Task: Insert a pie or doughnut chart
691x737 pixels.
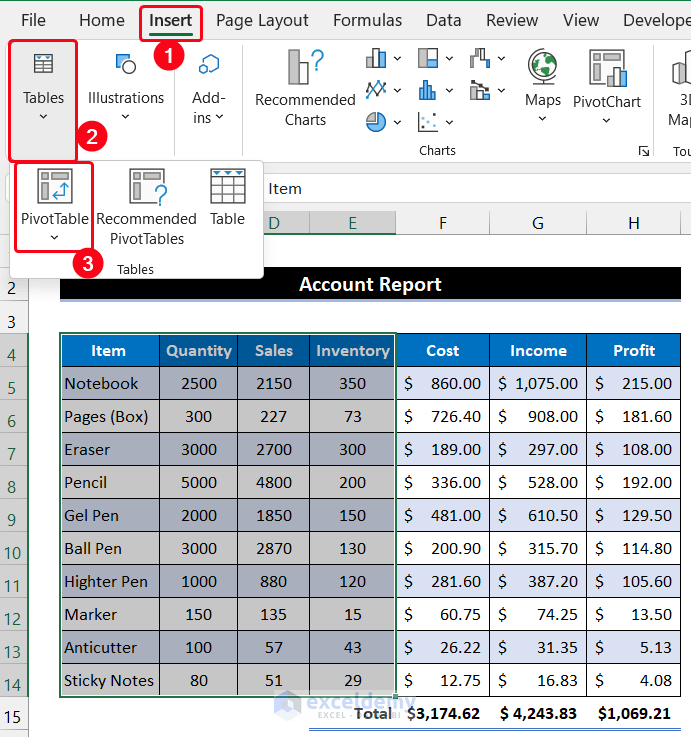Action: (376, 122)
